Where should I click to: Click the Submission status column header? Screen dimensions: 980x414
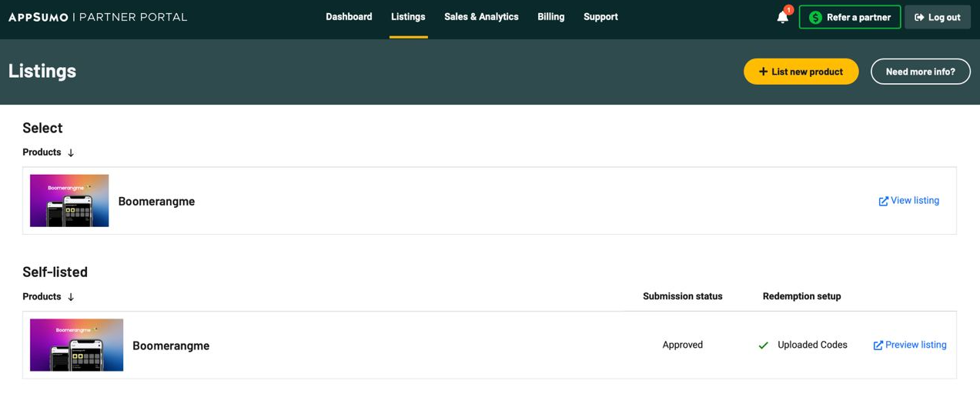682,296
